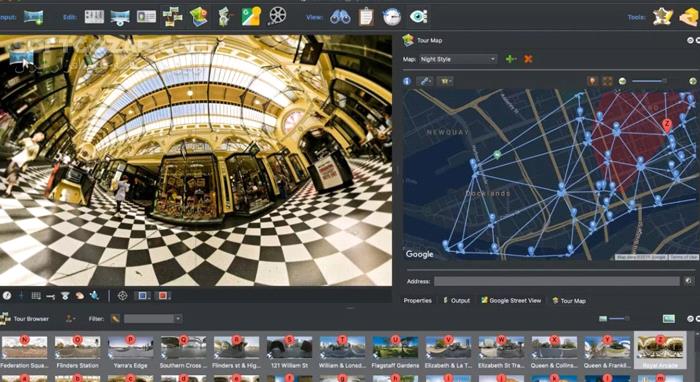Viewport: 700px width, 382px height.
Task: Open the Map Night Style dropdown
Action: tap(458, 59)
